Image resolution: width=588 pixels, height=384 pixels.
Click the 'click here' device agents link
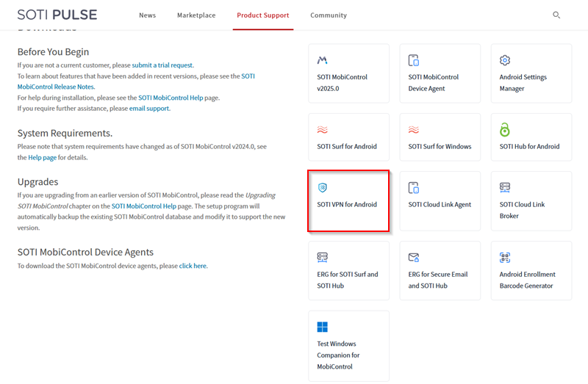click(193, 266)
